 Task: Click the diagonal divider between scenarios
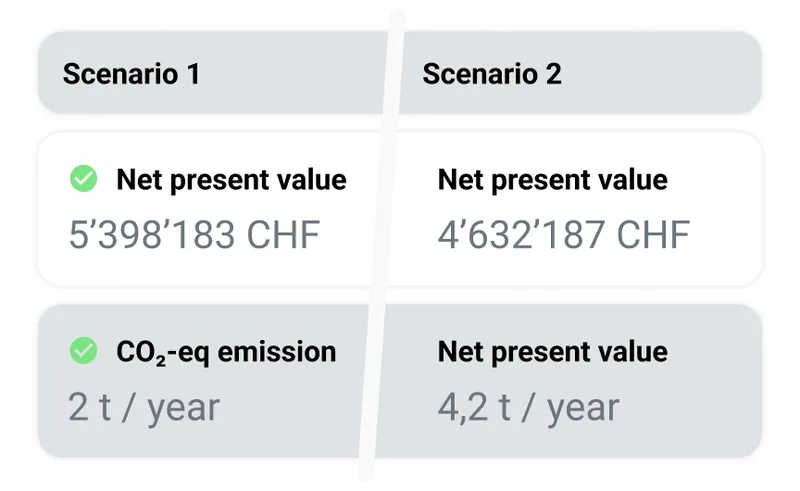point(382,245)
